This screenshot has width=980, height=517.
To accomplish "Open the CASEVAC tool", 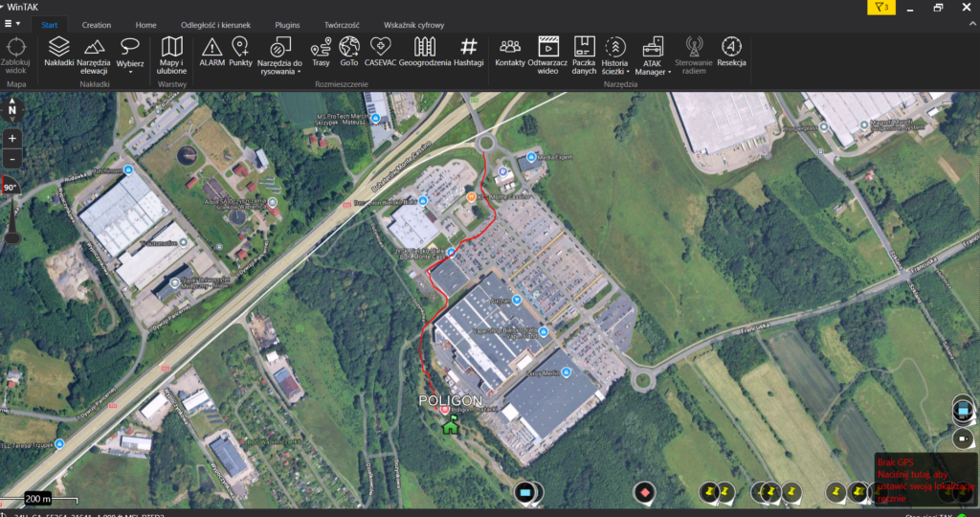I will (379, 53).
